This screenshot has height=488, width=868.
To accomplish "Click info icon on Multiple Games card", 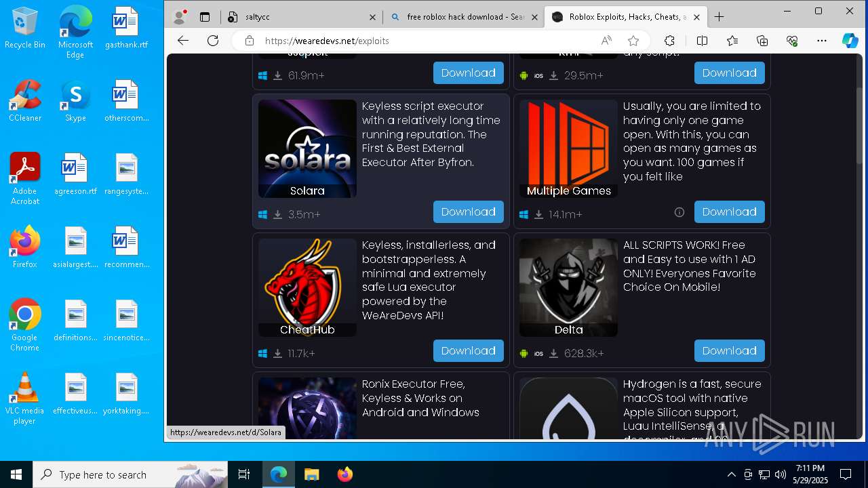I will tap(679, 212).
